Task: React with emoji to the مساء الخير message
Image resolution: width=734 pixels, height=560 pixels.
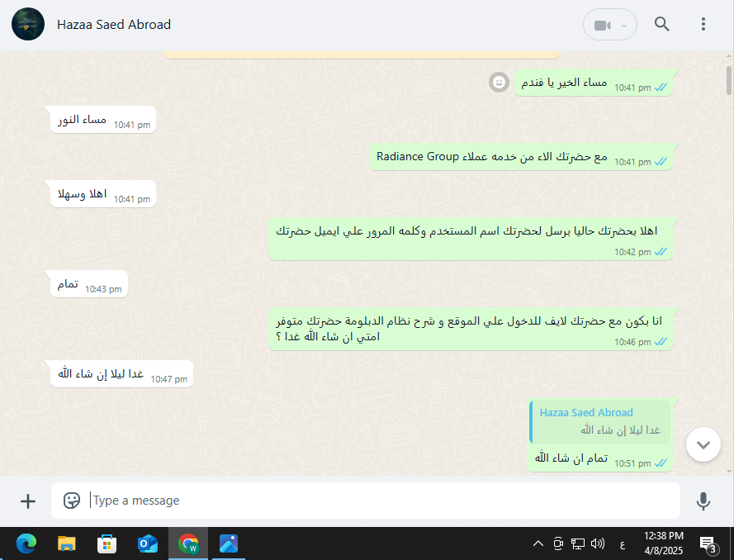Action: click(499, 83)
